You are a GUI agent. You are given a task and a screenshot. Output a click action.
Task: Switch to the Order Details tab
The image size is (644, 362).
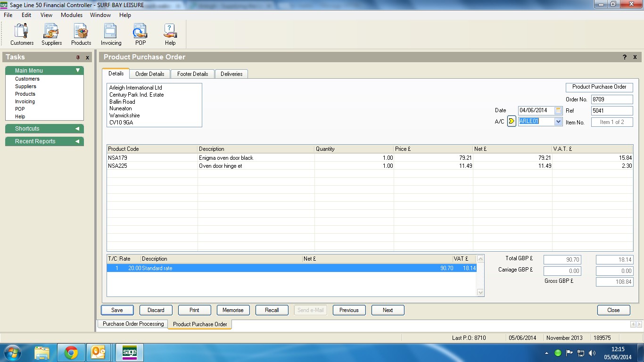pos(149,74)
